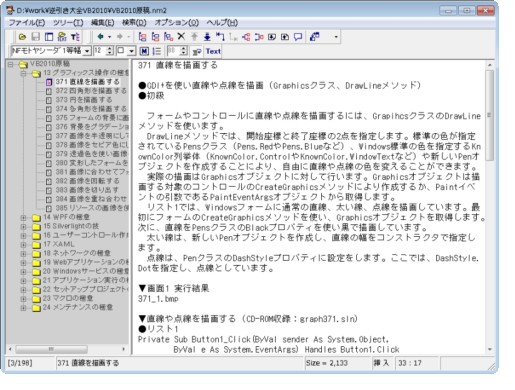Expand the 24 メンテナンスの極意 folder
This screenshot has height=390, width=515.
coord(23,308)
